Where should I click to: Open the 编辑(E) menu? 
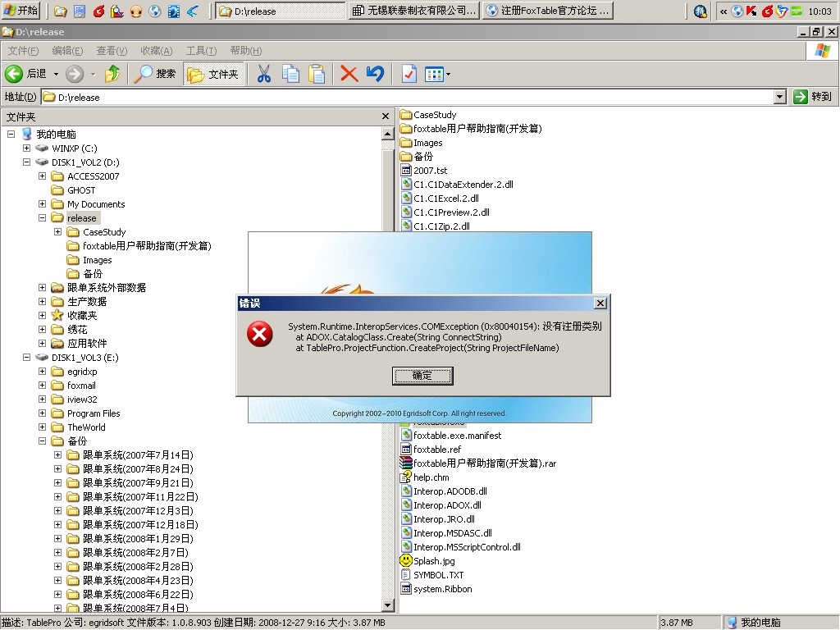tap(67, 51)
